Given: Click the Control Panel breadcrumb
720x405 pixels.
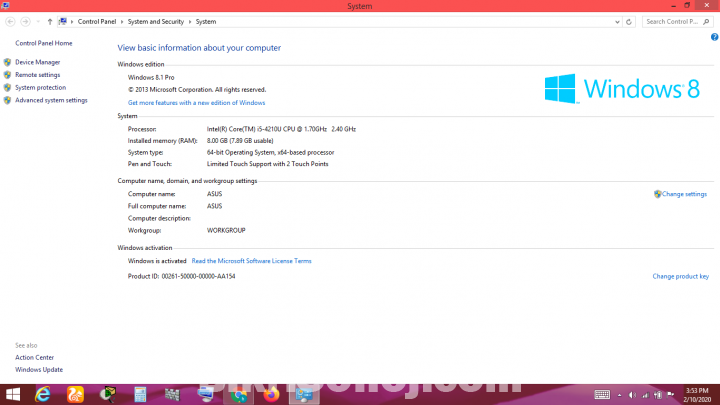Looking at the screenshot, I should [97, 22].
